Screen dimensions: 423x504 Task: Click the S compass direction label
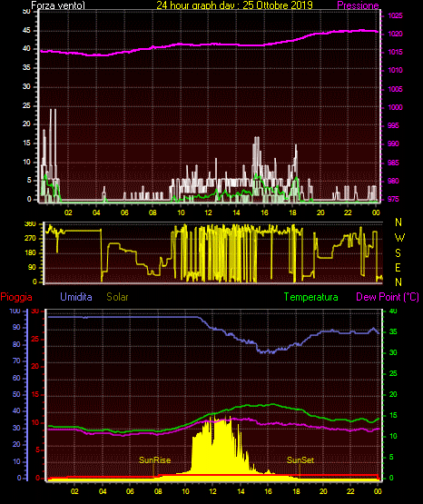pos(398,253)
